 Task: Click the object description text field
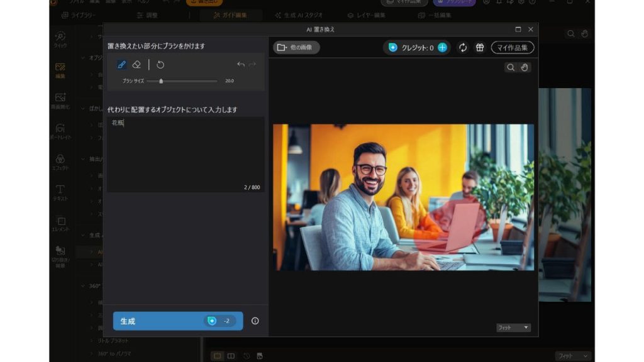[186, 154]
